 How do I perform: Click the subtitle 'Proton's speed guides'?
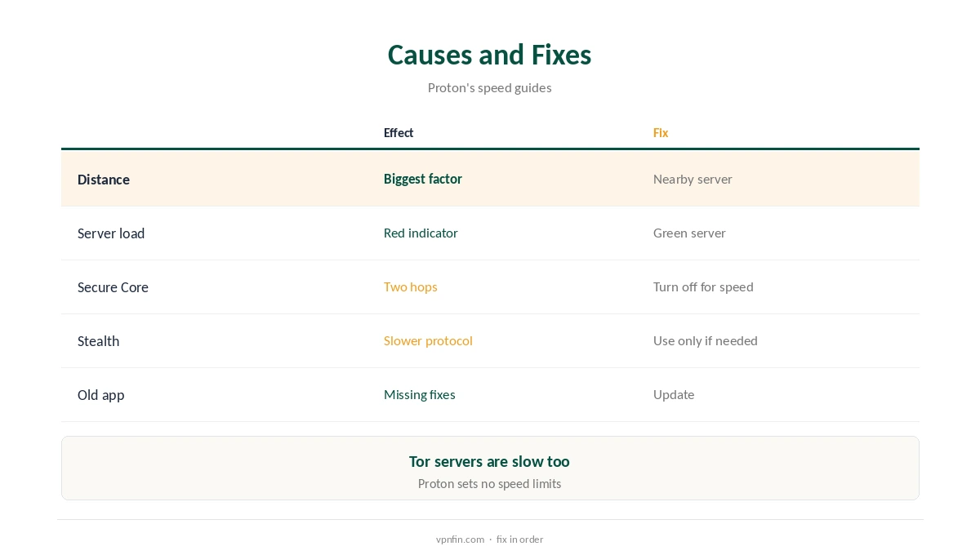489,87
